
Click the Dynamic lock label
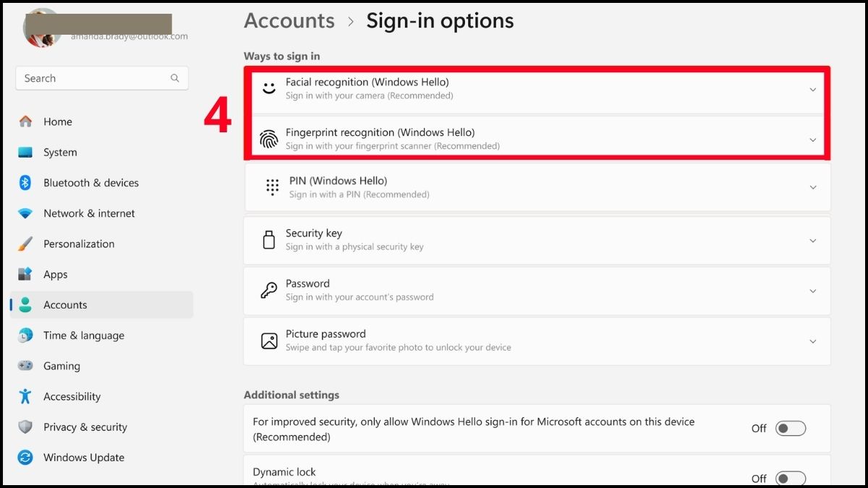(x=284, y=472)
